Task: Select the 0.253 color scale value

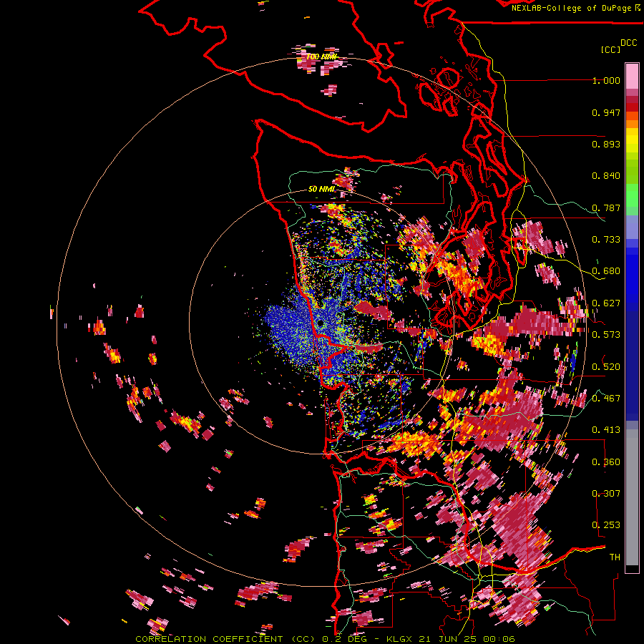Action: (x=606, y=525)
